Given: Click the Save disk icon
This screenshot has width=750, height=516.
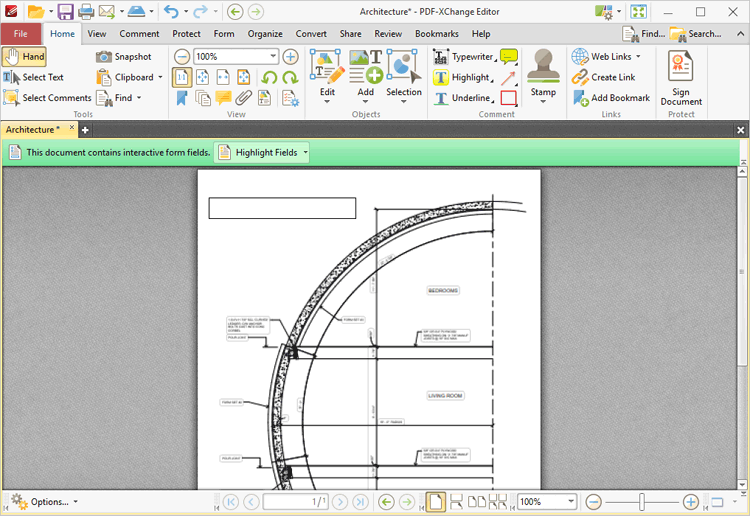Looking at the screenshot, I should point(66,11).
